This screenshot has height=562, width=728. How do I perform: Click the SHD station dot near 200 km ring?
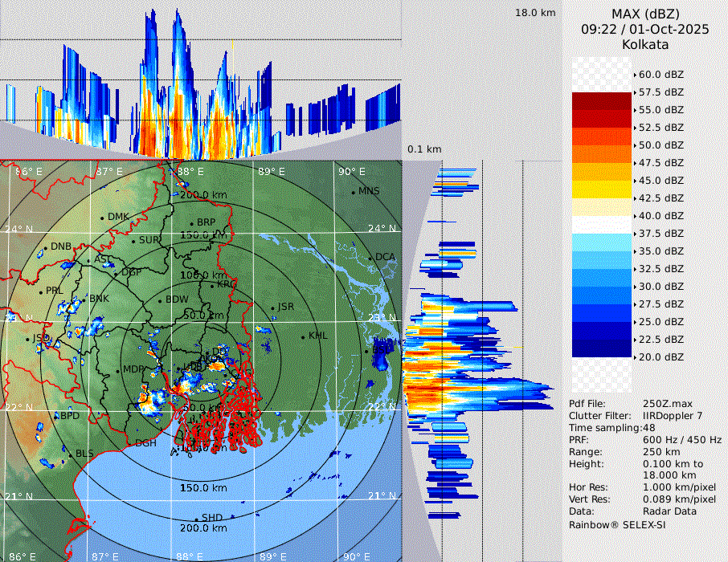(x=196, y=519)
